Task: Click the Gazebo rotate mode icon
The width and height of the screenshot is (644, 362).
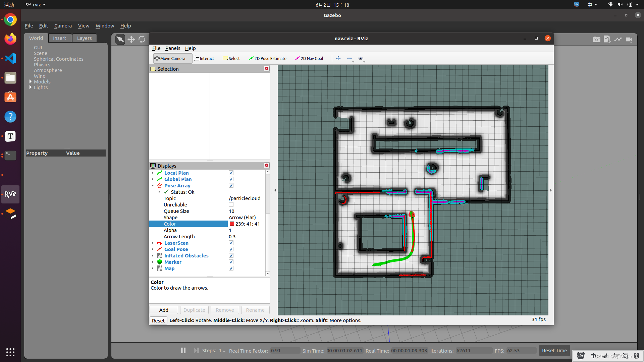Action: tap(142, 40)
